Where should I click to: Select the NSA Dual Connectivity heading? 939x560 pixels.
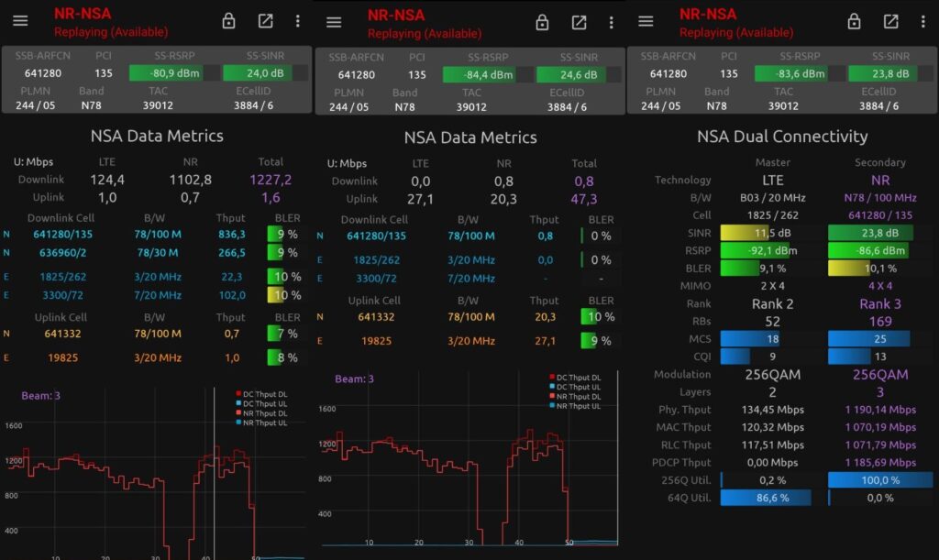click(x=781, y=137)
